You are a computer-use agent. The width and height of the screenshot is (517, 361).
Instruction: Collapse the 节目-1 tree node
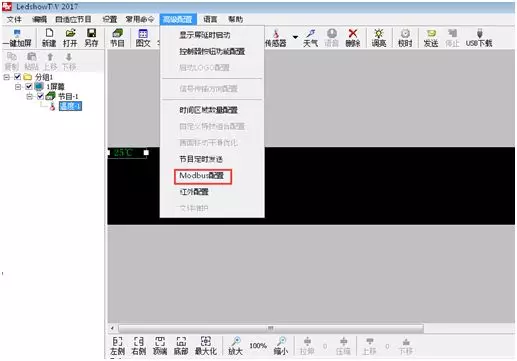pyautogui.click(x=29, y=96)
